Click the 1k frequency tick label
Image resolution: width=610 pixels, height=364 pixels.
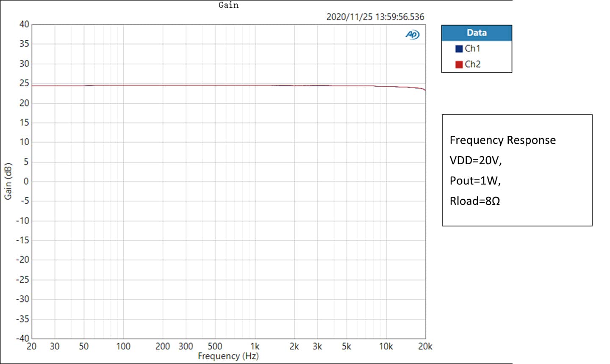pyautogui.click(x=255, y=347)
